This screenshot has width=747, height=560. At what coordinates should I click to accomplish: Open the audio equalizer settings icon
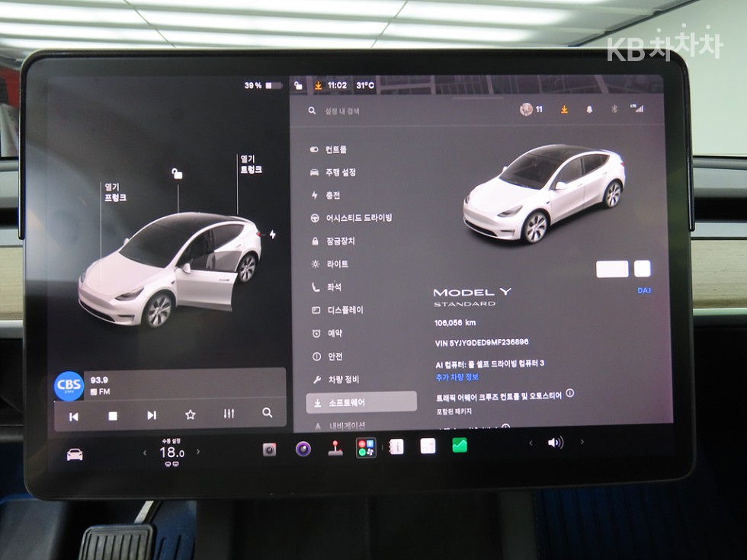[x=229, y=413]
